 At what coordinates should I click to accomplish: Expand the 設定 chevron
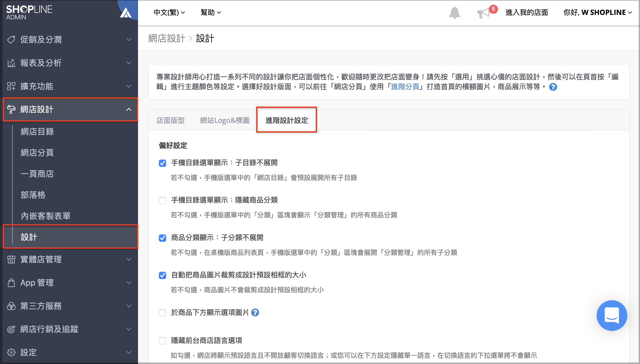129,352
